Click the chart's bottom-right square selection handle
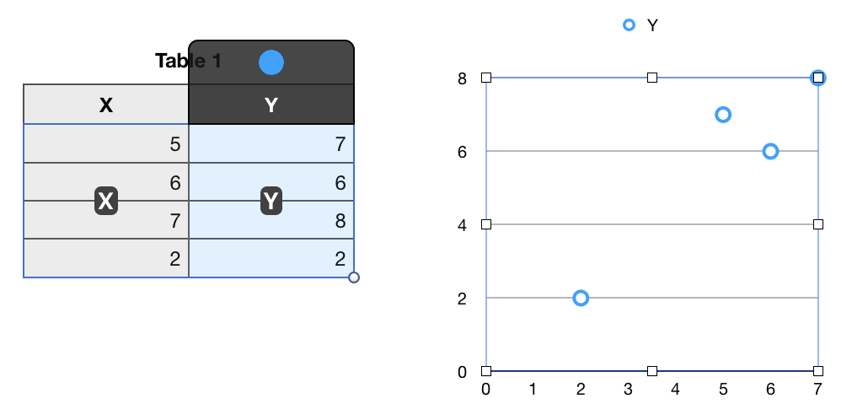 [818, 371]
